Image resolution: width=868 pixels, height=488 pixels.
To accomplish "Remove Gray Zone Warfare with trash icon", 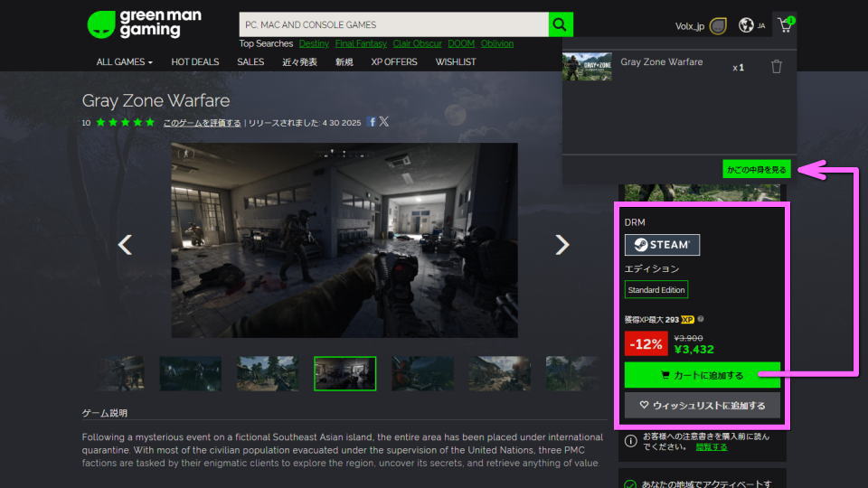I will coord(776,66).
